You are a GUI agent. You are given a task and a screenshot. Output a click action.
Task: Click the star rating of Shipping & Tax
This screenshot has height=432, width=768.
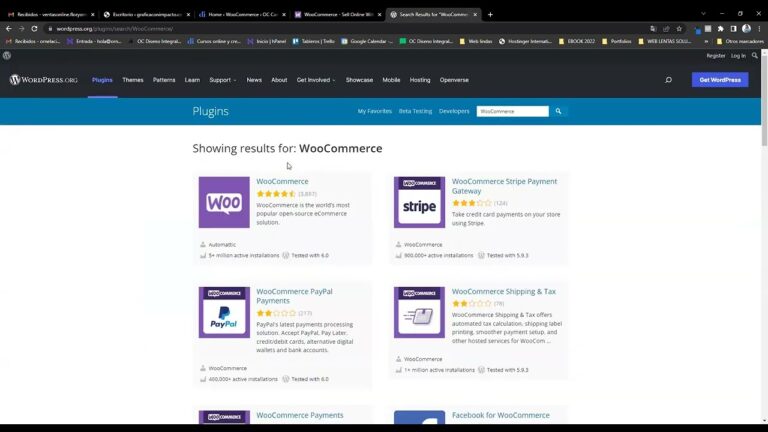tap(472, 304)
